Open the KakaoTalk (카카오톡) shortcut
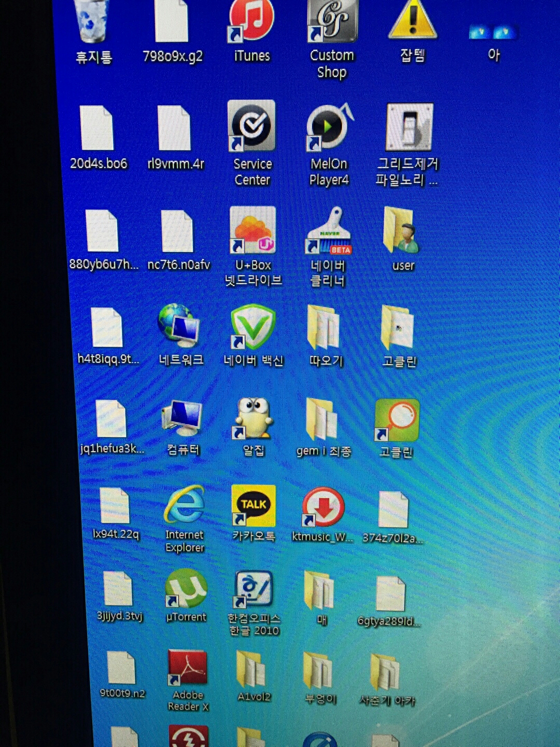Image resolution: width=560 pixels, height=747 pixels. point(253,506)
